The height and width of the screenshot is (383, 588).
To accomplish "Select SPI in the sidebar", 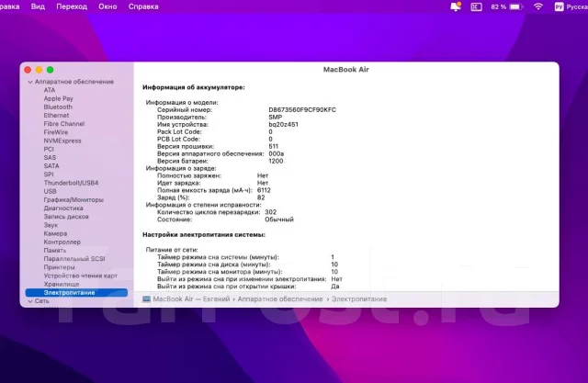I will pyautogui.click(x=49, y=175).
